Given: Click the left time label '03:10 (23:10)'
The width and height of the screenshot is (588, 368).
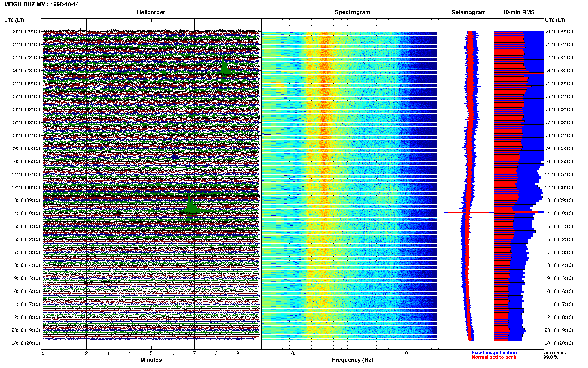Looking at the screenshot, I should point(26,71).
